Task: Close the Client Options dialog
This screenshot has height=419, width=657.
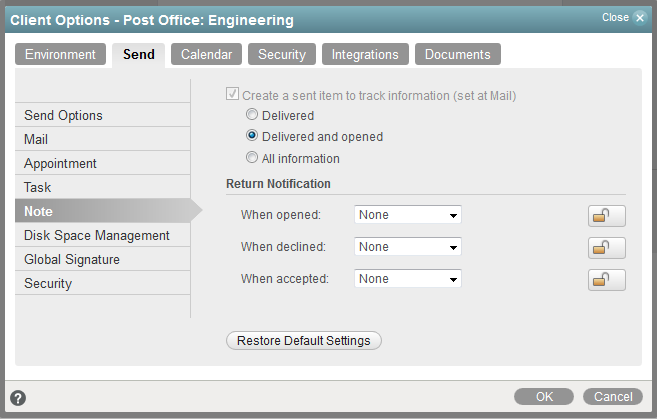Action: pos(624,18)
